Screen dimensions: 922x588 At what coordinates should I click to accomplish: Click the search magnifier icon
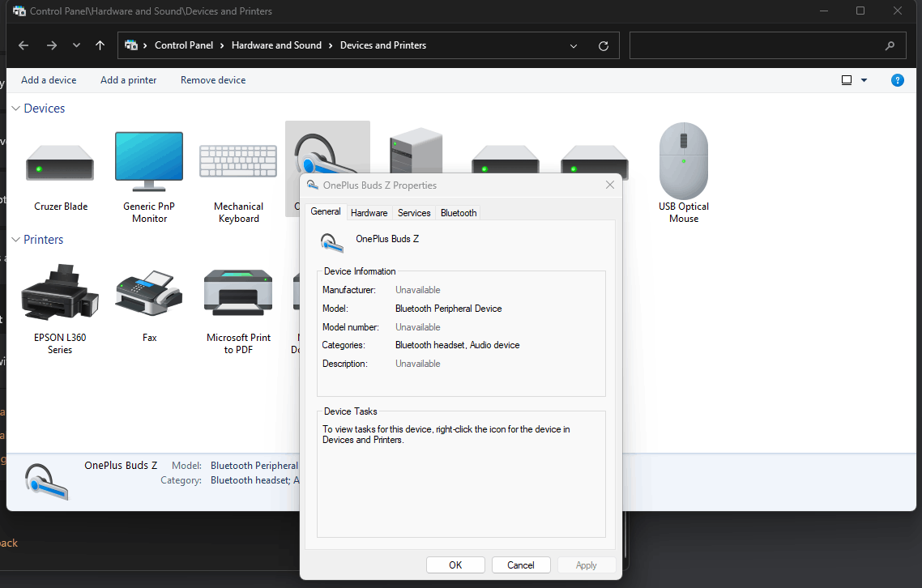point(890,45)
